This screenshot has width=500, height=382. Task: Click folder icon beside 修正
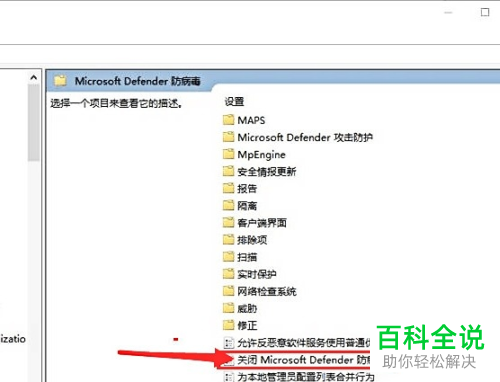228,325
